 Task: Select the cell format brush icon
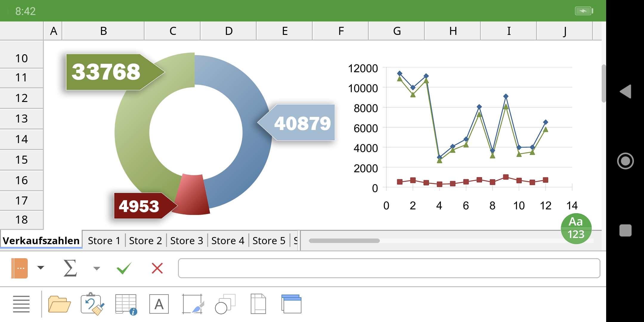pyautogui.click(x=193, y=304)
